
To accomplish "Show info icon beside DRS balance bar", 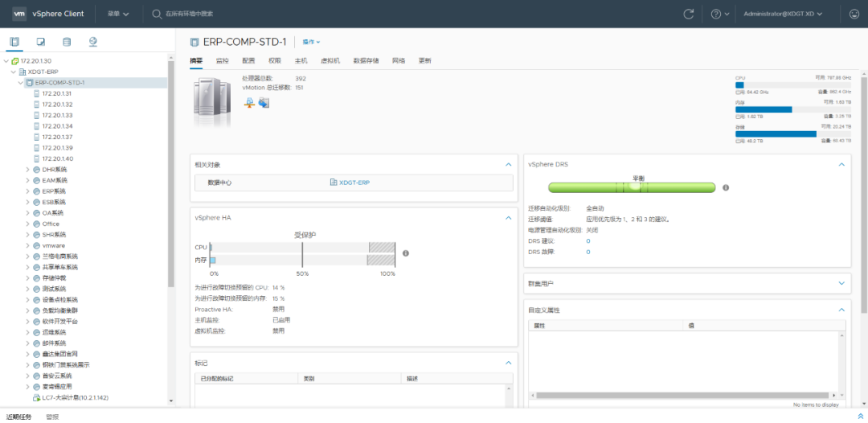I will 726,187.
